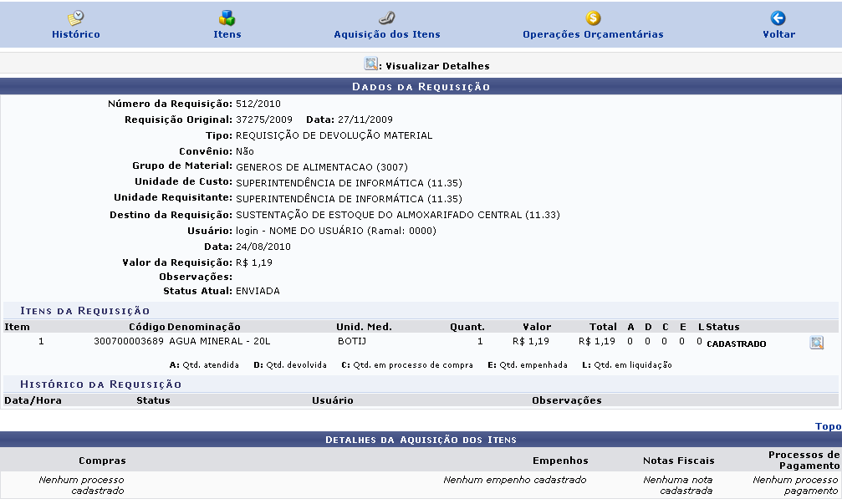Viewport: 842px width, 504px height.
Task: Click the Detalhes da Aquisição dos Itens header
Action: (x=421, y=440)
